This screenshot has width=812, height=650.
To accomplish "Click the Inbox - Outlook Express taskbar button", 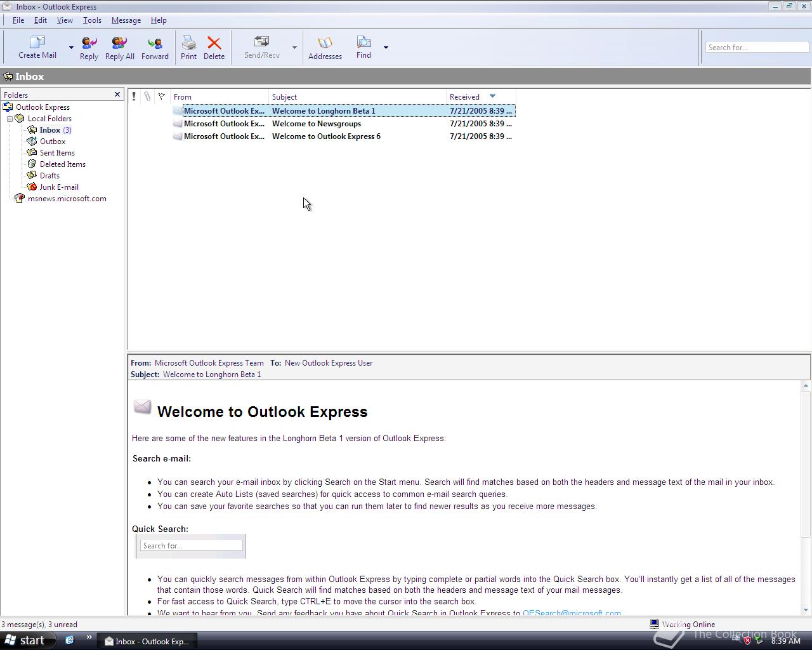I will click(x=147, y=641).
